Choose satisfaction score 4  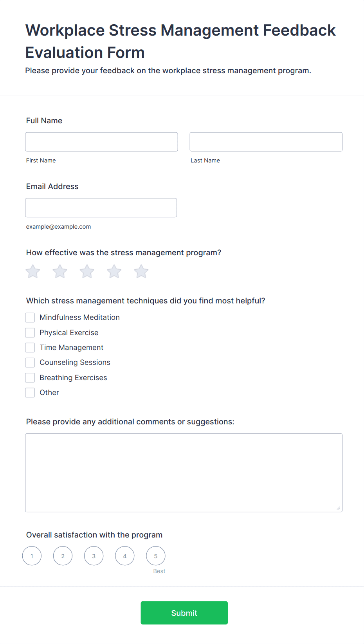[x=124, y=556]
